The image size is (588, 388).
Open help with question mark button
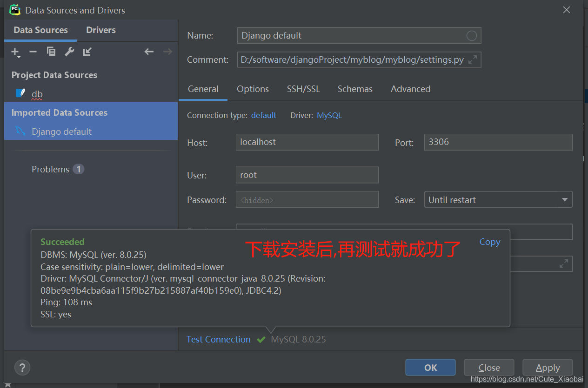[x=22, y=367]
